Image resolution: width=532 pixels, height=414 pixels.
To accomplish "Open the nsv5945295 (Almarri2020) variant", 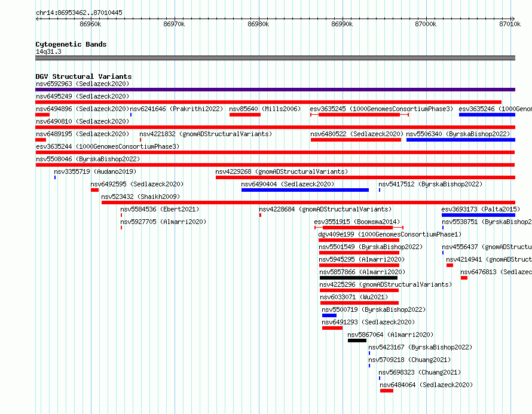I will click(362, 259).
